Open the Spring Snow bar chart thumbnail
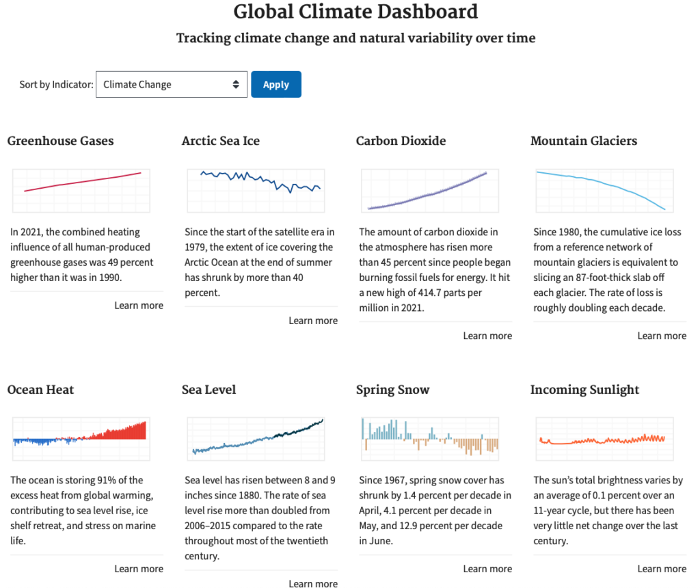The height and width of the screenshot is (588, 700). 430,439
